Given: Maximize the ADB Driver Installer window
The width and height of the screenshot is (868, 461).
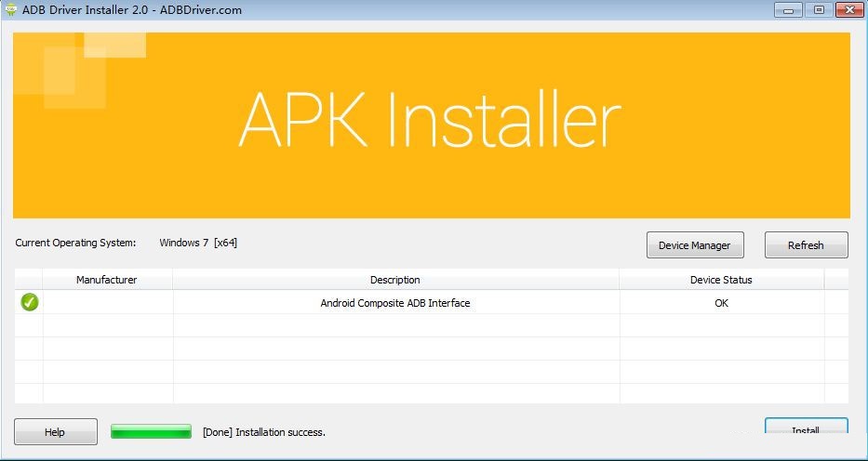Looking at the screenshot, I should click(x=819, y=9).
